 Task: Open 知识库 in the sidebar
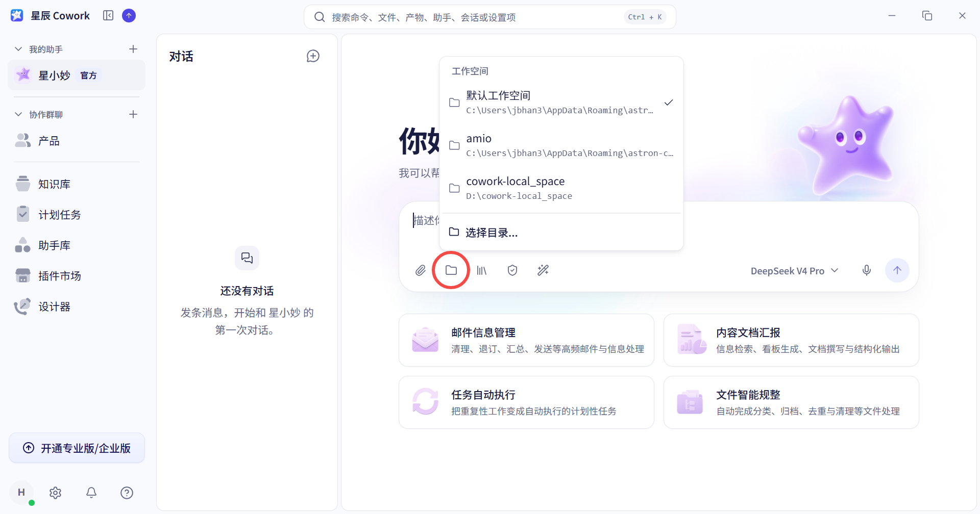click(x=77, y=184)
